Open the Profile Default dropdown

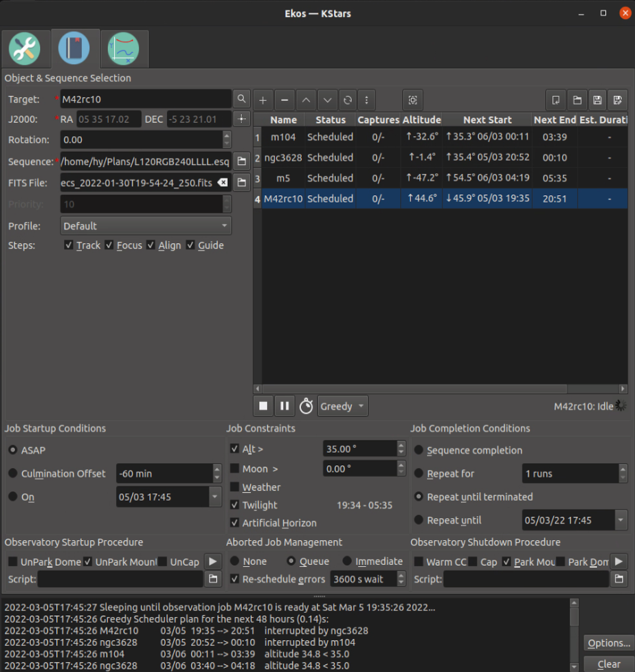pos(146,226)
